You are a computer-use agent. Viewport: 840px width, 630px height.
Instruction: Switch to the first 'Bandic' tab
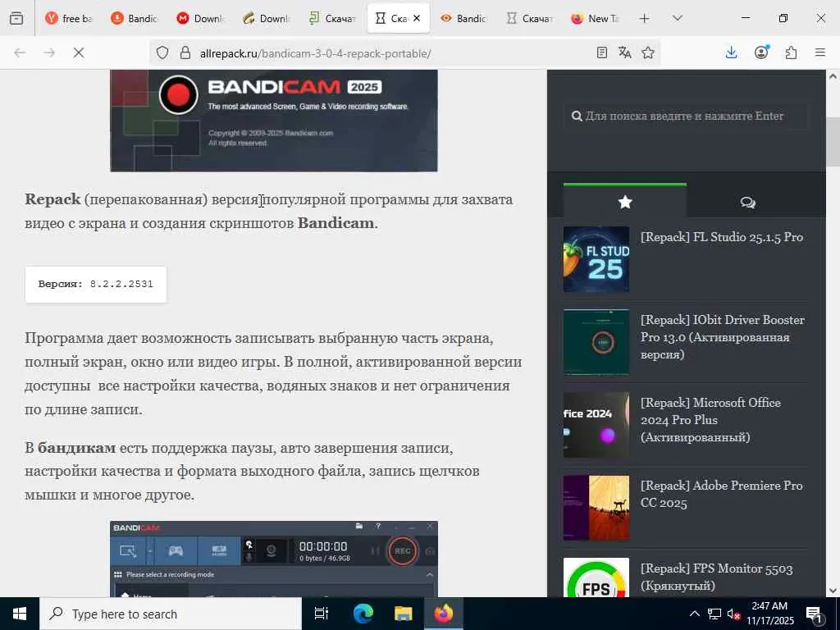click(134, 18)
